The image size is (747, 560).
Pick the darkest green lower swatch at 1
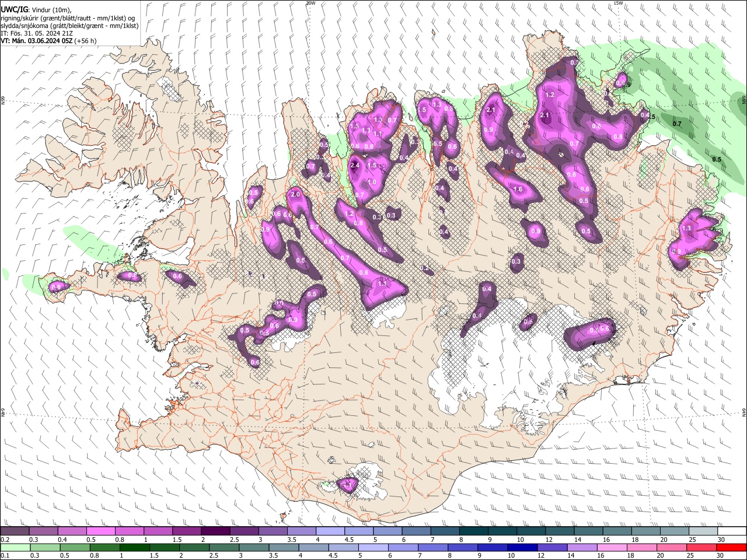coord(135,547)
